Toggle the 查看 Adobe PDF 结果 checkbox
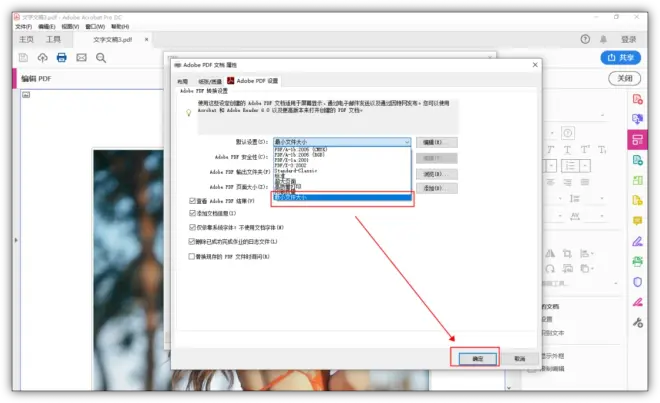This screenshot has width=660, height=403. point(192,200)
